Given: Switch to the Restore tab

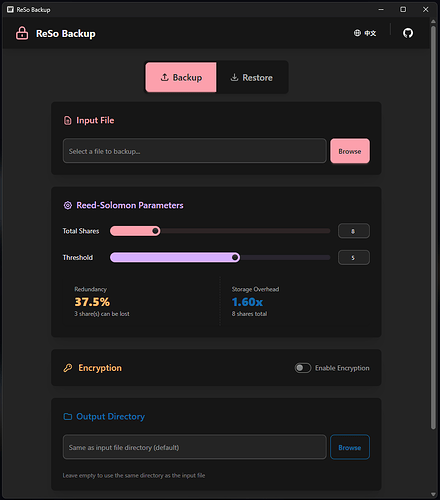Looking at the screenshot, I should (x=252, y=77).
